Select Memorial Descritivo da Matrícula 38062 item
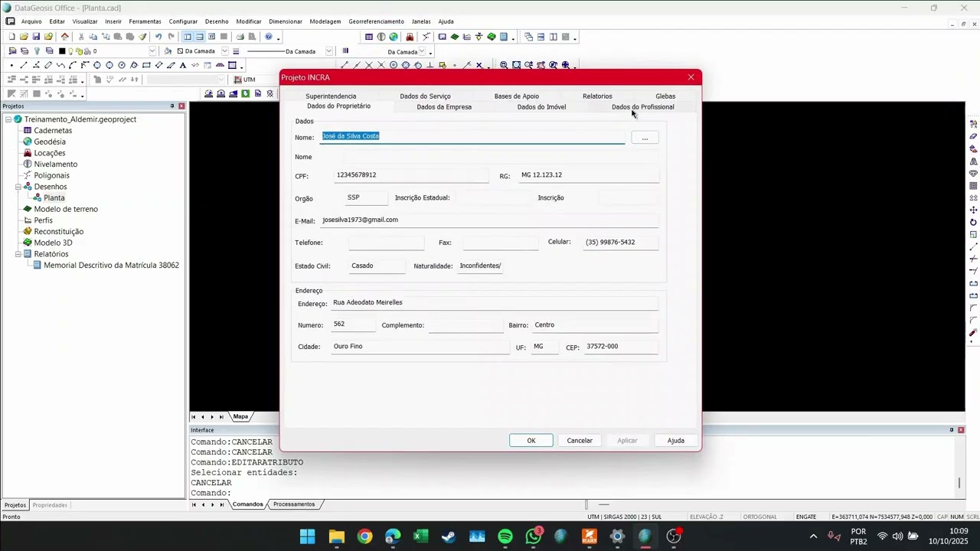This screenshot has width=980, height=551. pos(111,266)
